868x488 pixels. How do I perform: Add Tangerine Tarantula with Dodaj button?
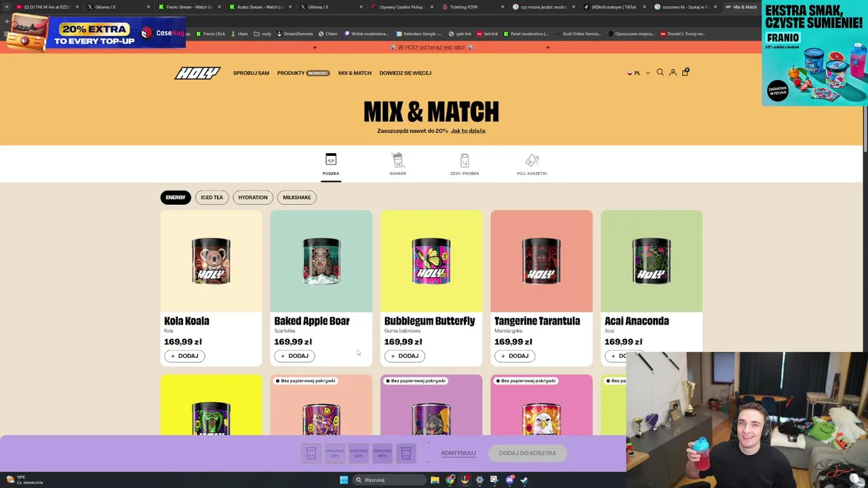click(515, 356)
